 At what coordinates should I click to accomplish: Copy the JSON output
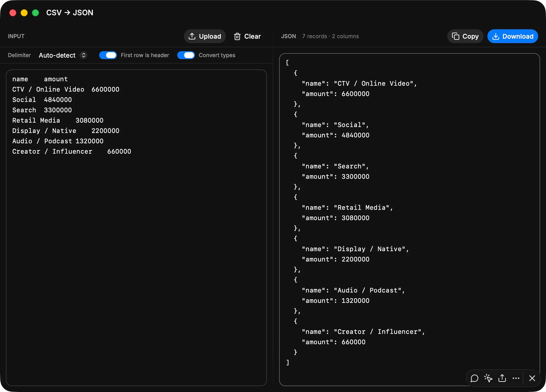coord(465,36)
